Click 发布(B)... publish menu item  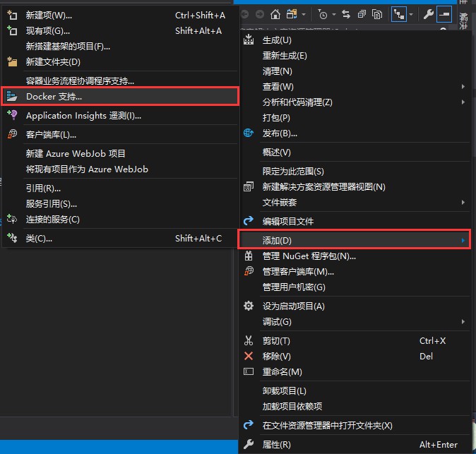click(355, 133)
